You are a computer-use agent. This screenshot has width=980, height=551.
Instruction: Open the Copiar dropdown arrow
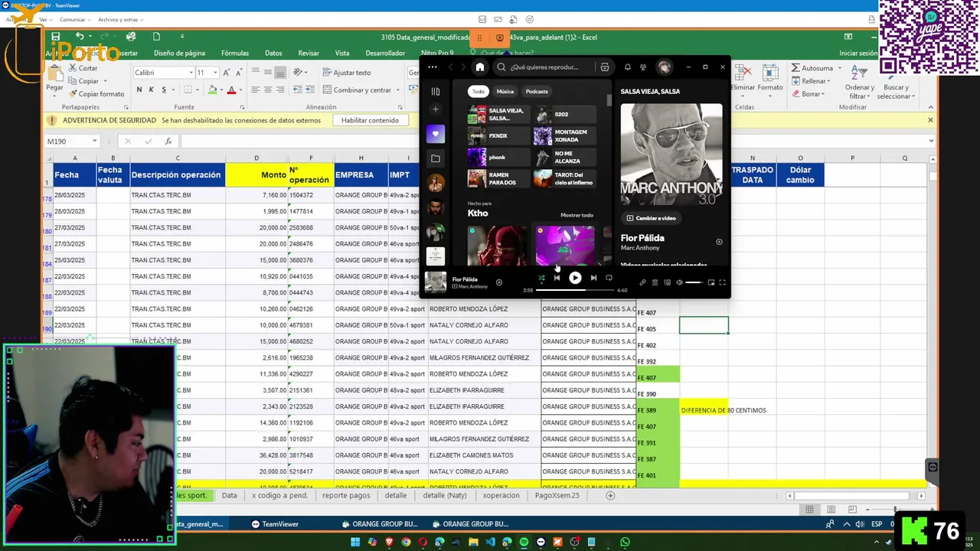pyautogui.click(x=105, y=81)
